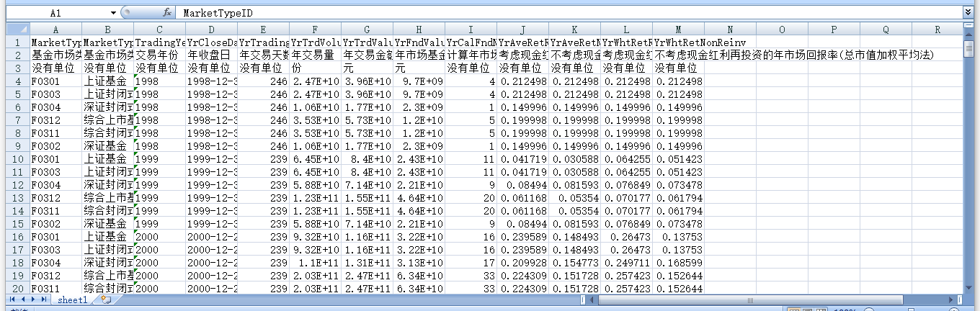The height and width of the screenshot is (311, 980).
Task: Select column N header
Action: pos(730,30)
